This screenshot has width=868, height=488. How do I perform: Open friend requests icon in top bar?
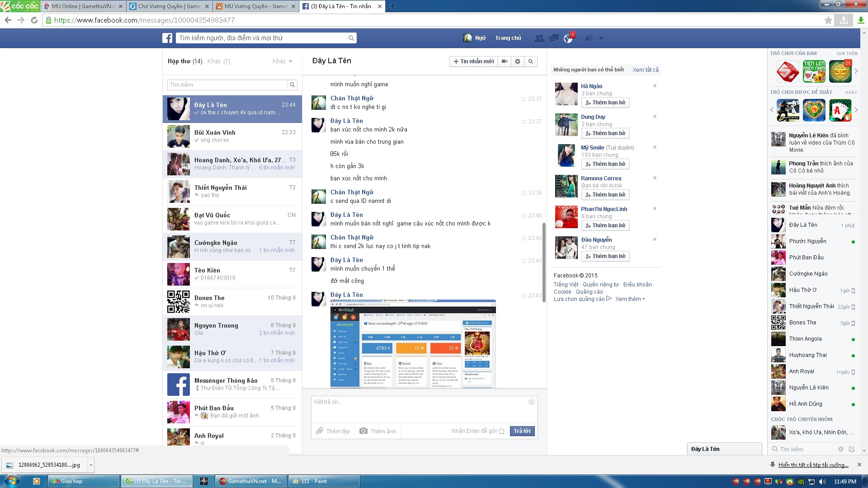tap(539, 38)
